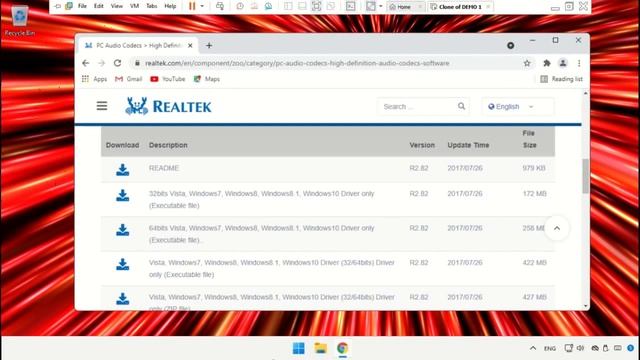Open VMware power options dropdown arrow
This screenshot has height=360, width=640.
pos(202,6)
